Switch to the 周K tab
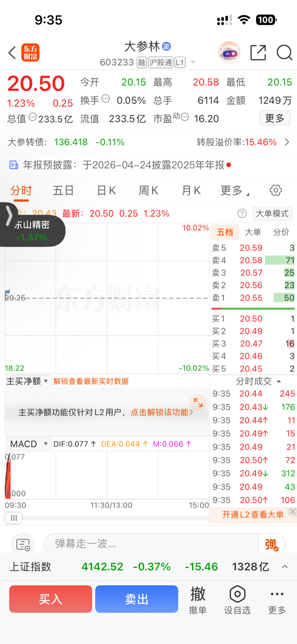This screenshot has height=644, width=297. tap(148, 191)
